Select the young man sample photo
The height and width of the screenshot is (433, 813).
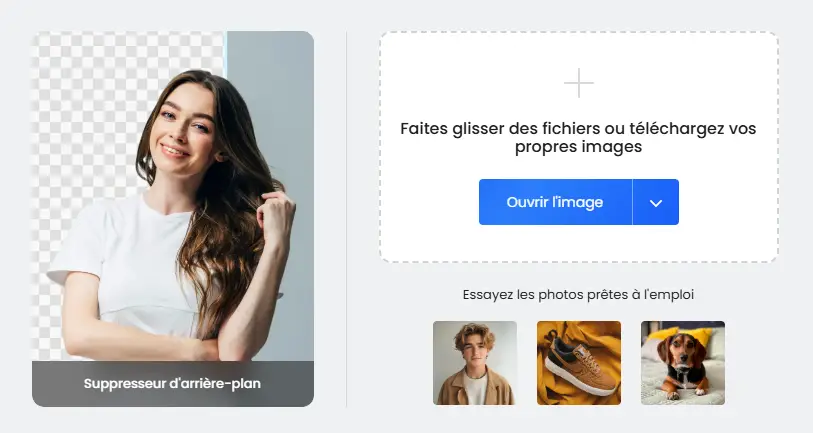(475, 363)
